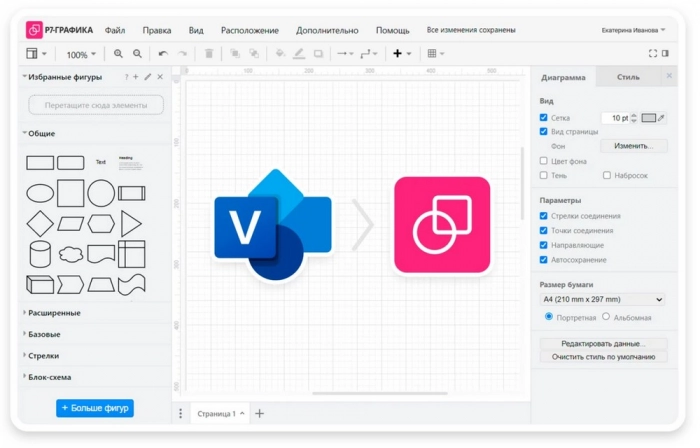Undo the last action via toolbar arrow
Viewport: 700px width, 448px height.
tap(163, 54)
